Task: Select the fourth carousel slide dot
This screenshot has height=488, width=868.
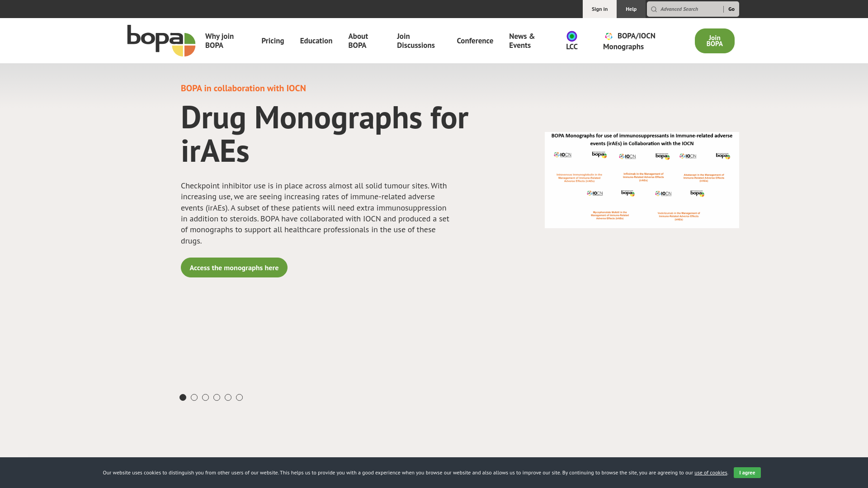Action: pyautogui.click(x=217, y=398)
